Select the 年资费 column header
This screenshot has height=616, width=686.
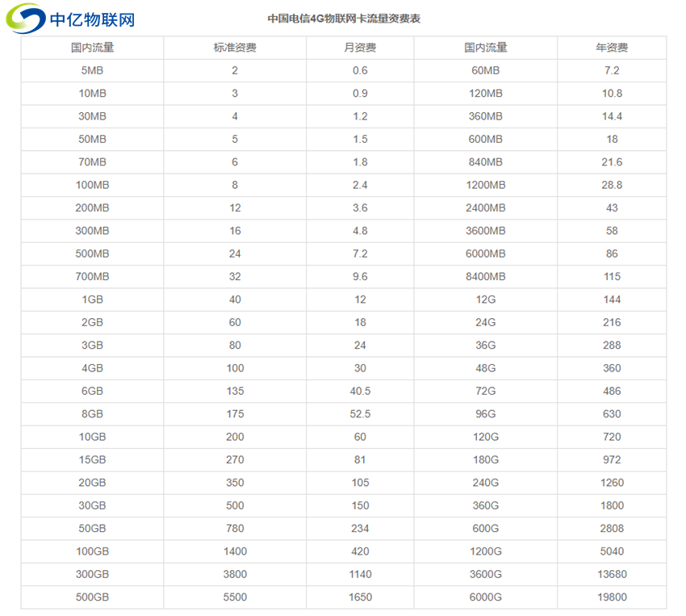point(612,48)
